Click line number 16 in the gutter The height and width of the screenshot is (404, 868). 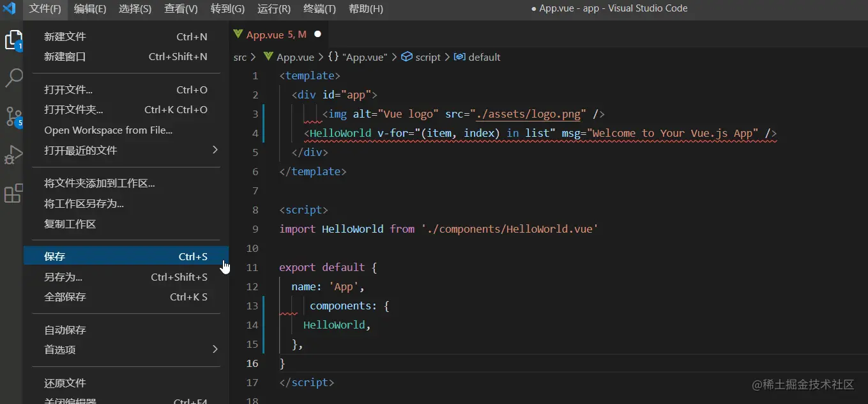(x=252, y=363)
